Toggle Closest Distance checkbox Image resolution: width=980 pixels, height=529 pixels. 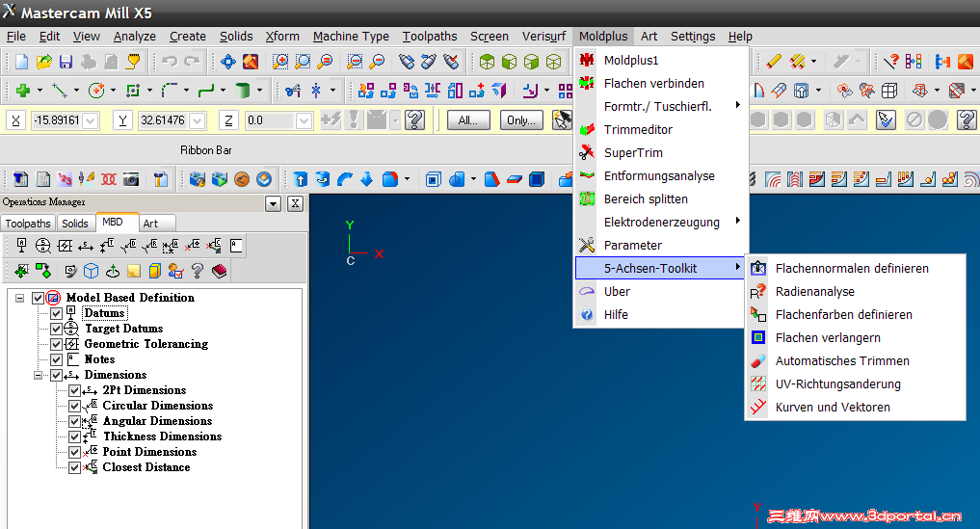pos(74,467)
